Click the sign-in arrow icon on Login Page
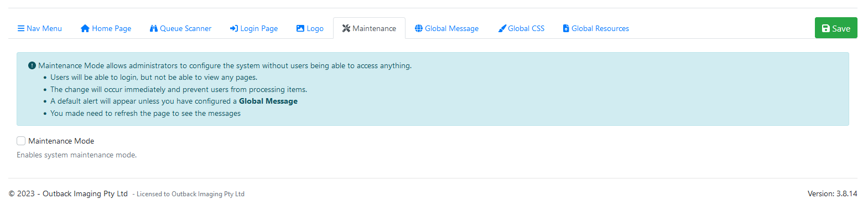 tap(234, 28)
